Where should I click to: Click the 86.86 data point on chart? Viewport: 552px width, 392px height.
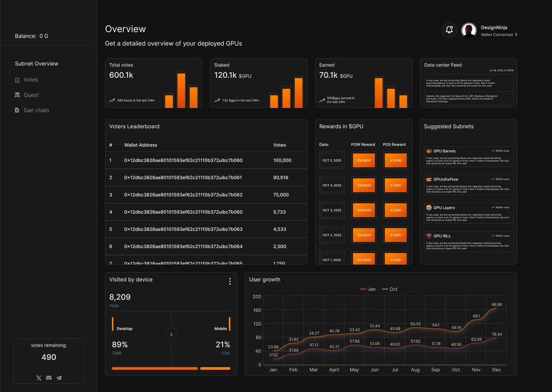(x=496, y=308)
